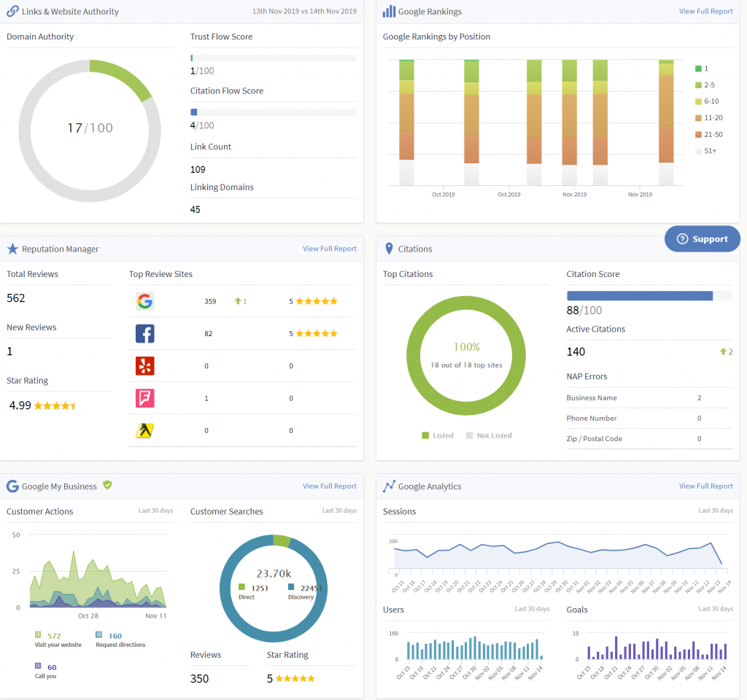
Task: Click the Yellow Pages review site icon
Action: 144,430
